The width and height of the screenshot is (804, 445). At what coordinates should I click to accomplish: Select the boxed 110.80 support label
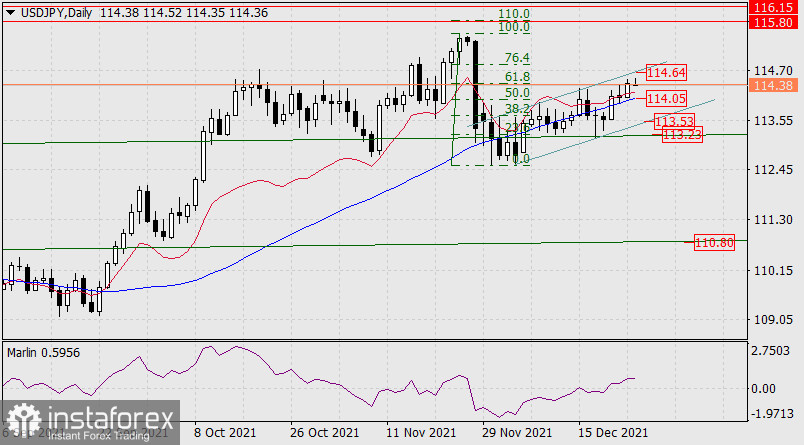(x=714, y=242)
